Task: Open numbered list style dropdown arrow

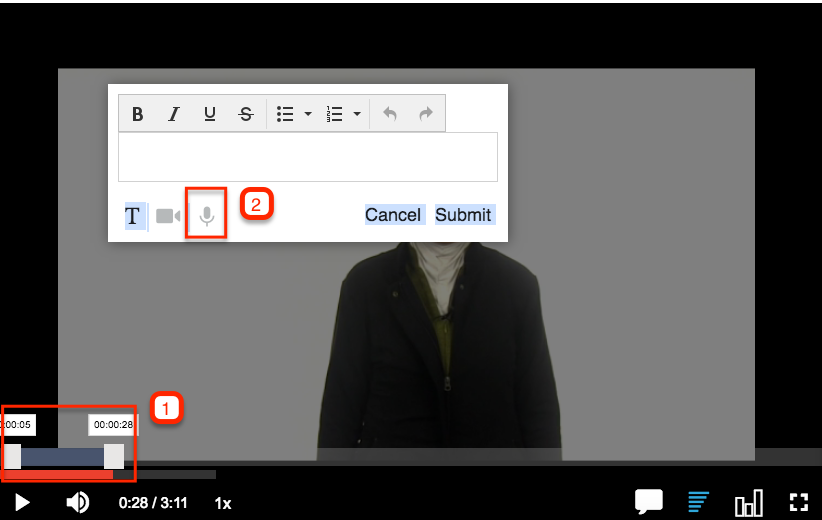Action: coord(357,114)
